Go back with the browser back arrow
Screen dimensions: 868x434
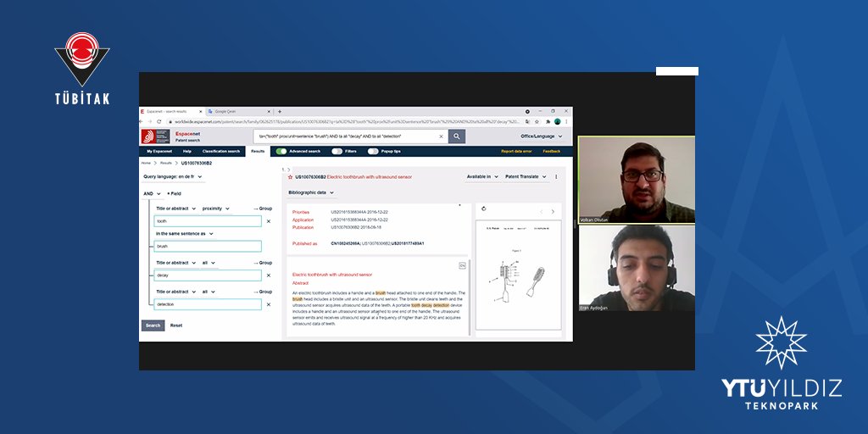142,122
